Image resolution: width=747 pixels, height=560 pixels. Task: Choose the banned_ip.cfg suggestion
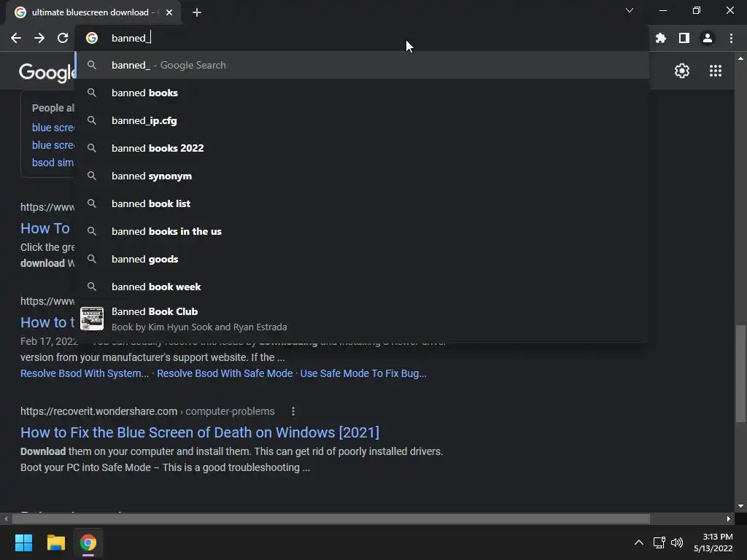tap(362, 120)
